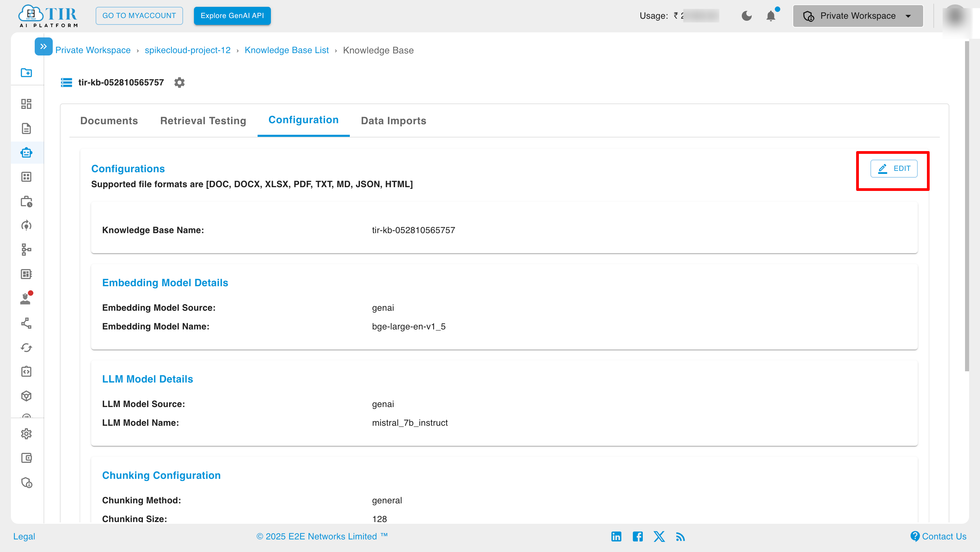The width and height of the screenshot is (980, 552).
Task: Open the dashboard grid icon in sidebar
Action: point(26,104)
